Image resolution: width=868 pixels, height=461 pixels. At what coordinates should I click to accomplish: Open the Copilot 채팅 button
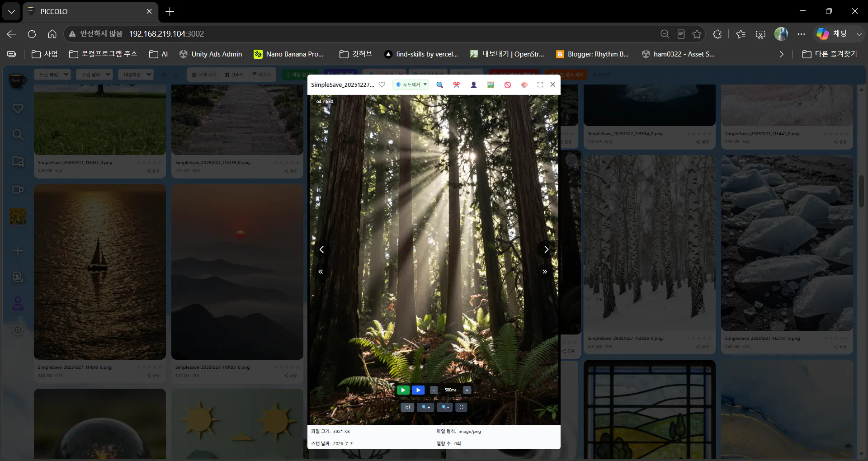pyautogui.click(x=832, y=34)
